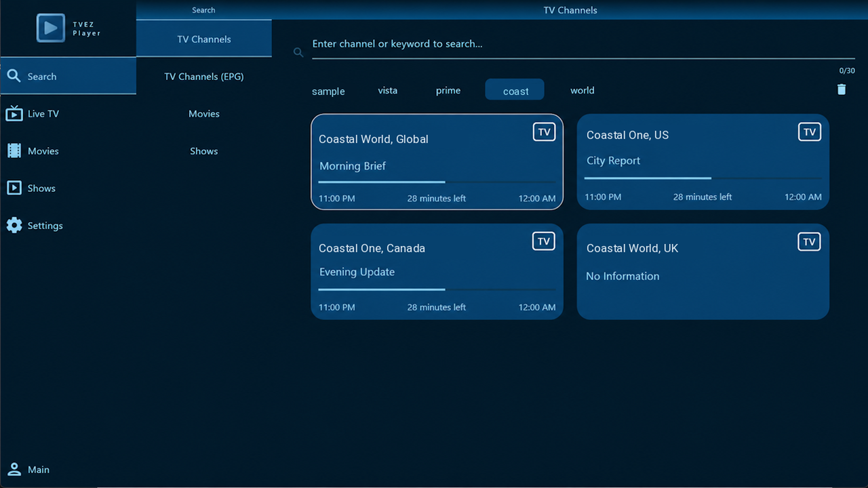This screenshot has height=488, width=868.
Task: Choose the 'sample' recent keyword
Action: point(328,91)
